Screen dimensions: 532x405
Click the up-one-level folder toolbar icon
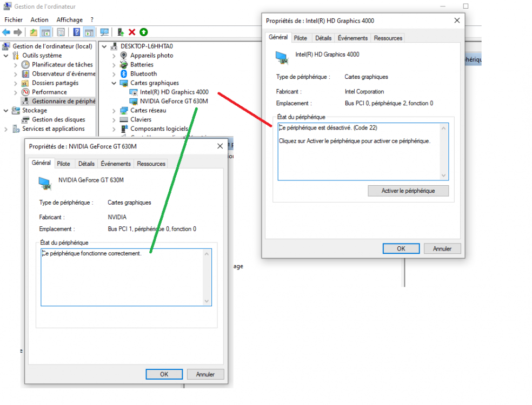(34, 32)
